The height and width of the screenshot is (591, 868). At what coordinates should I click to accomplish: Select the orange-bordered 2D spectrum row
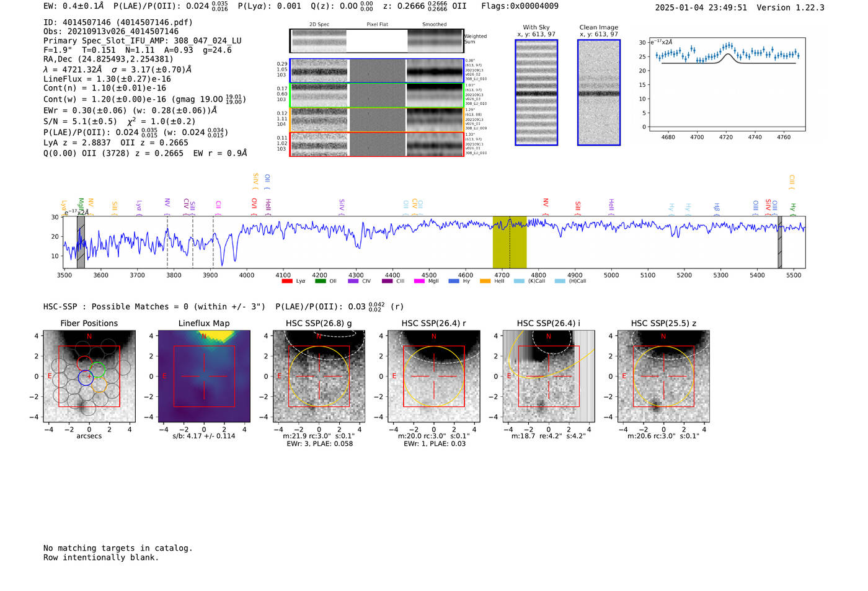(377, 120)
